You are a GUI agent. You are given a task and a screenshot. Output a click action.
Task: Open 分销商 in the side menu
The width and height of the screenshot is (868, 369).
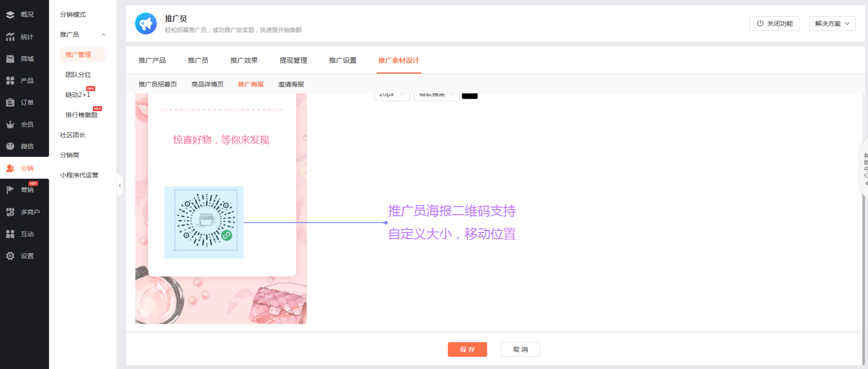[x=70, y=155]
